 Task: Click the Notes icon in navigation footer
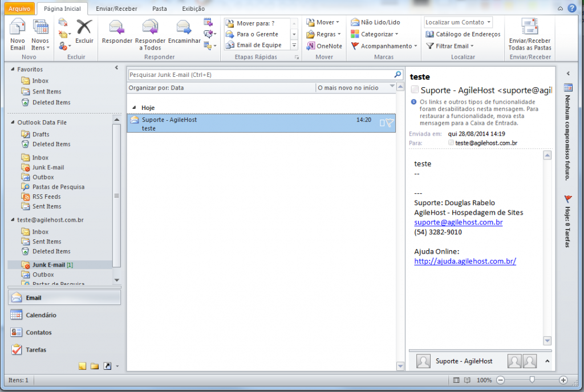click(x=82, y=366)
